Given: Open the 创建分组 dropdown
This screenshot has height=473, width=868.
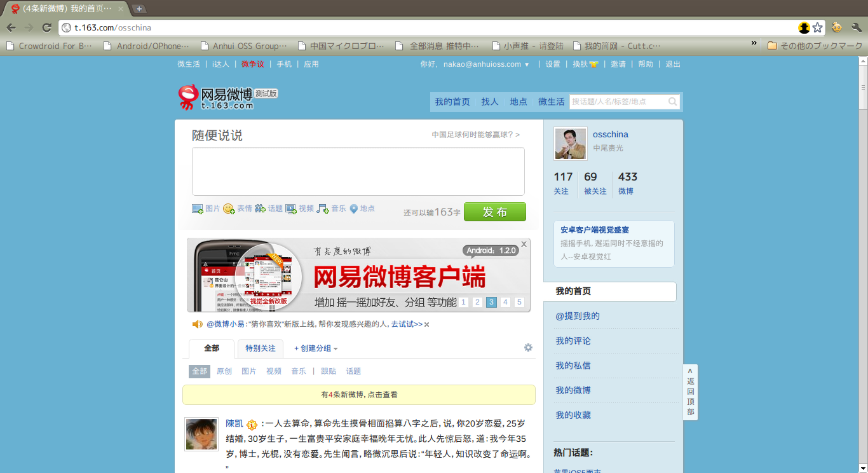Looking at the screenshot, I should point(316,348).
